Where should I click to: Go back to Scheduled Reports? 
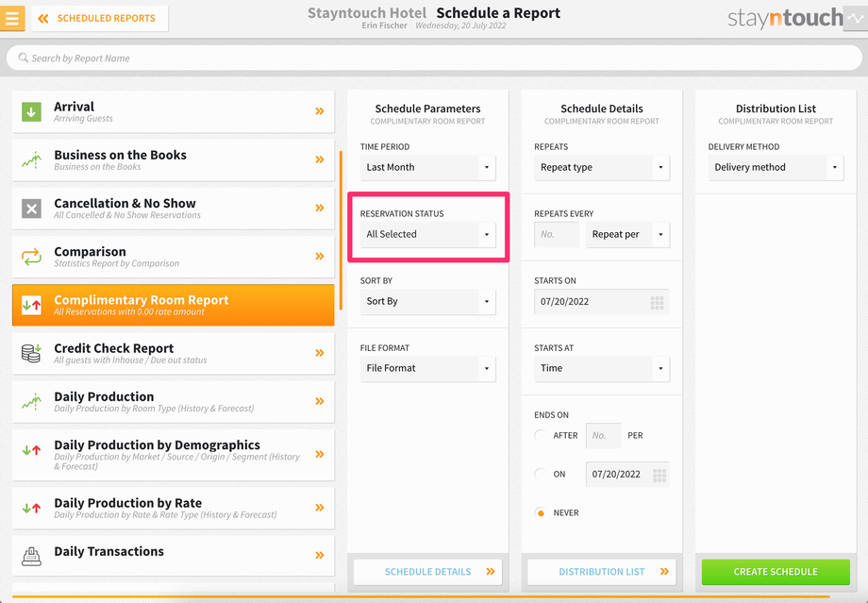100,18
